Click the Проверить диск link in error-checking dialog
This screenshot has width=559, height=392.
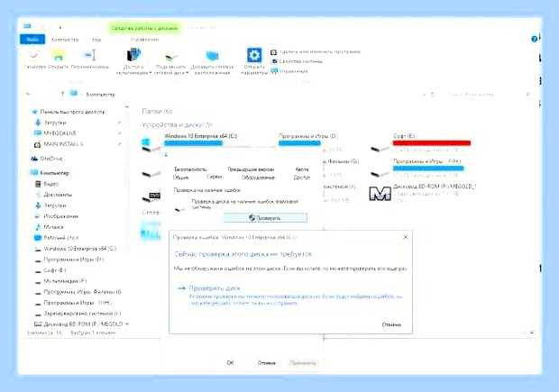[215, 288]
